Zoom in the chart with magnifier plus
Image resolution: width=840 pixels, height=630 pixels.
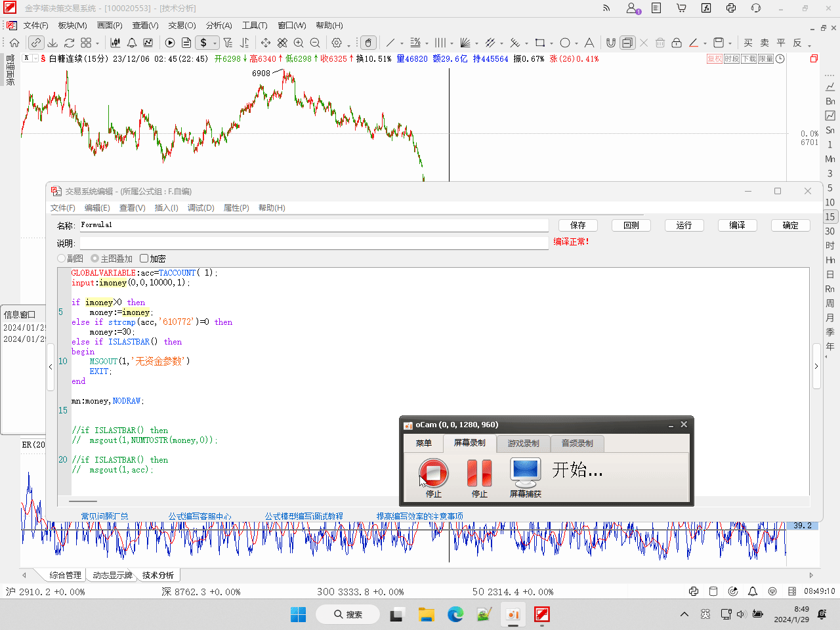point(299,43)
